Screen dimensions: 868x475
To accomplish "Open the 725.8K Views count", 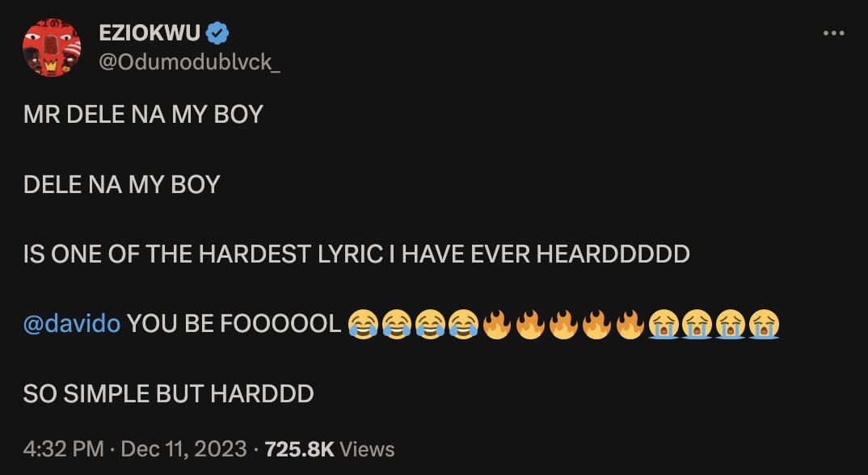I will click(x=330, y=449).
